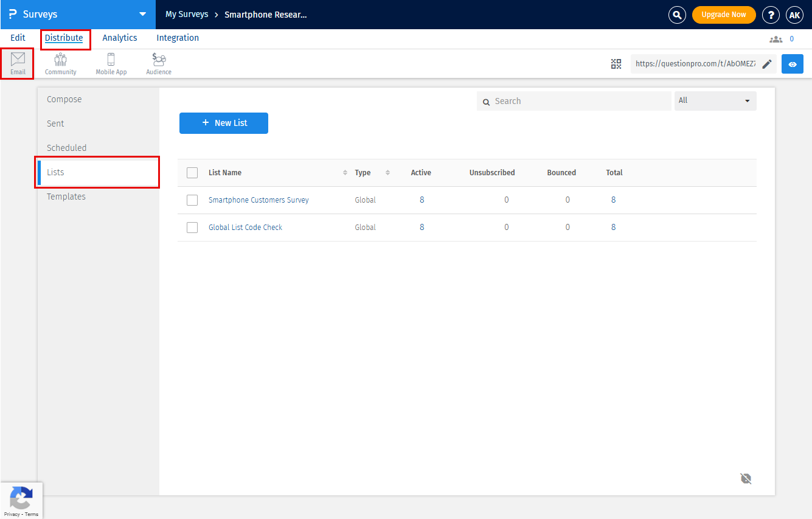Expand the All filter dropdown
This screenshot has height=519, width=812.
tap(715, 101)
